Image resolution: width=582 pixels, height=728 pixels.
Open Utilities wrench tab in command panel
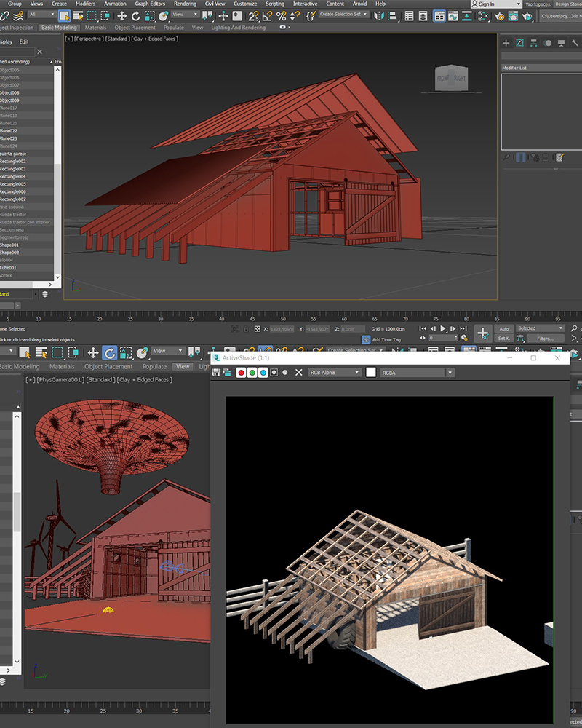pyautogui.click(x=575, y=43)
